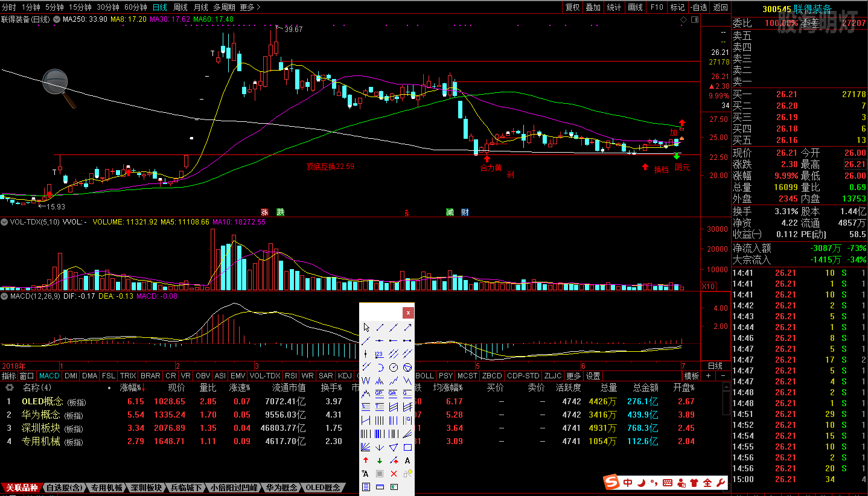Switch chart to 月线 period
The width and height of the screenshot is (868, 496).
click(x=201, y=7)
